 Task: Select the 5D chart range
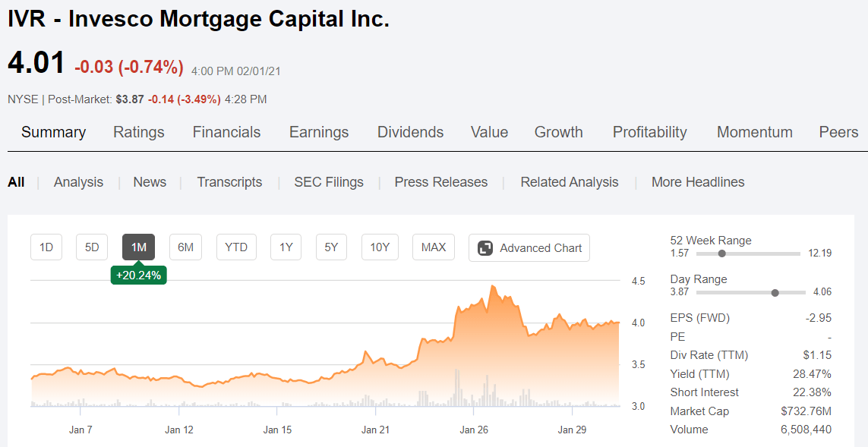(x=92, y=247)
